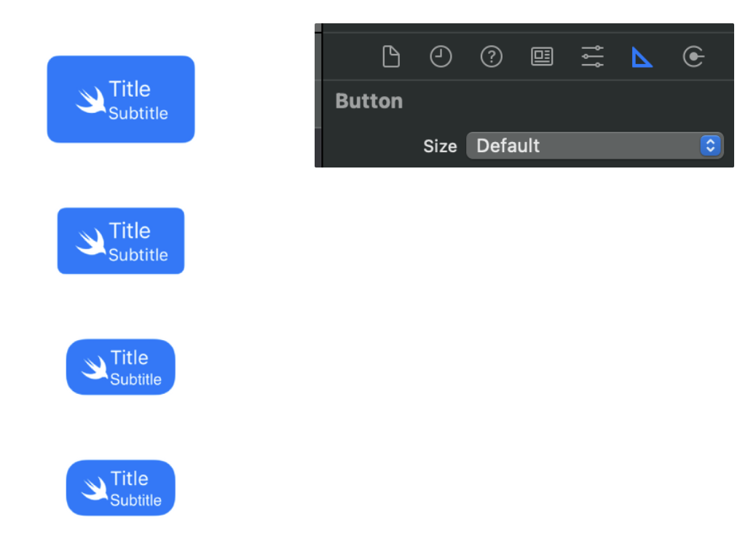Open the Identity inspector icon
Image resolution: width=756 pixels, height=536 pixels.
click(x=542, y=56)
